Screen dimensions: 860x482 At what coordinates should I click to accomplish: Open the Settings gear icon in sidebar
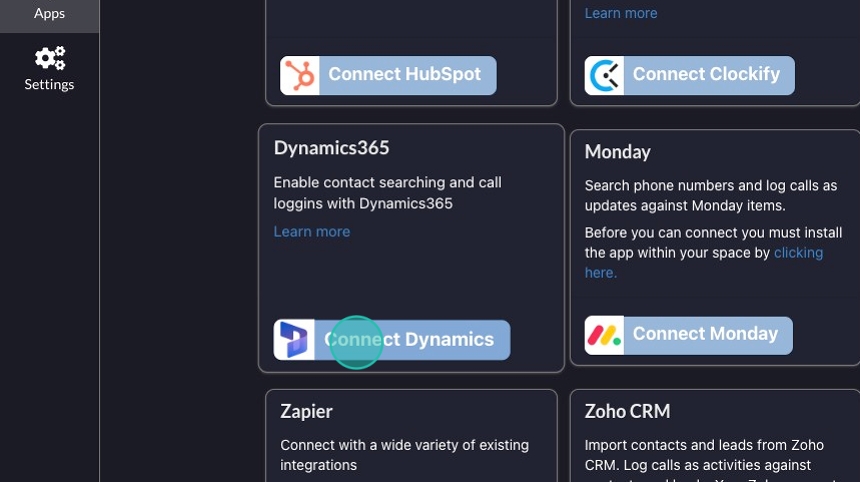click(x=50, y=58)
